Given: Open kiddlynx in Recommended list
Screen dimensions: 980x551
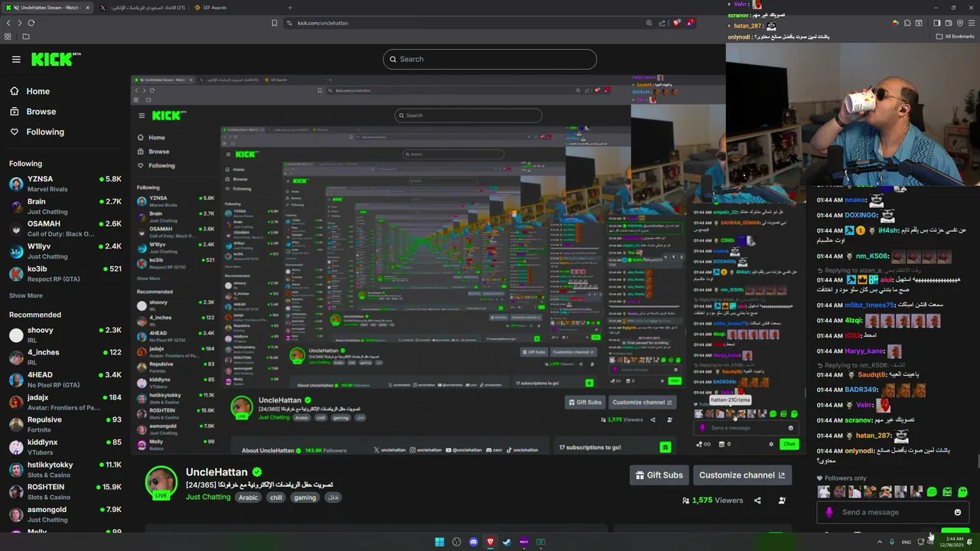Looking at the screenshot, I should point(65,447).
